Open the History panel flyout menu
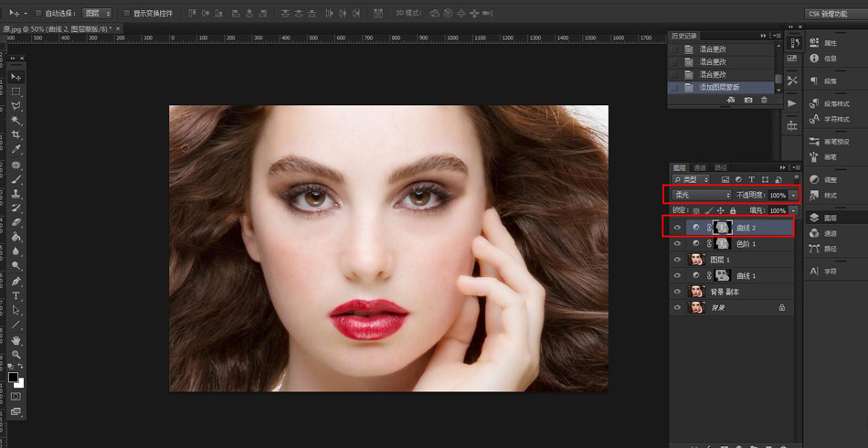This screenshot has width=868, height=448. click(776, 36)
